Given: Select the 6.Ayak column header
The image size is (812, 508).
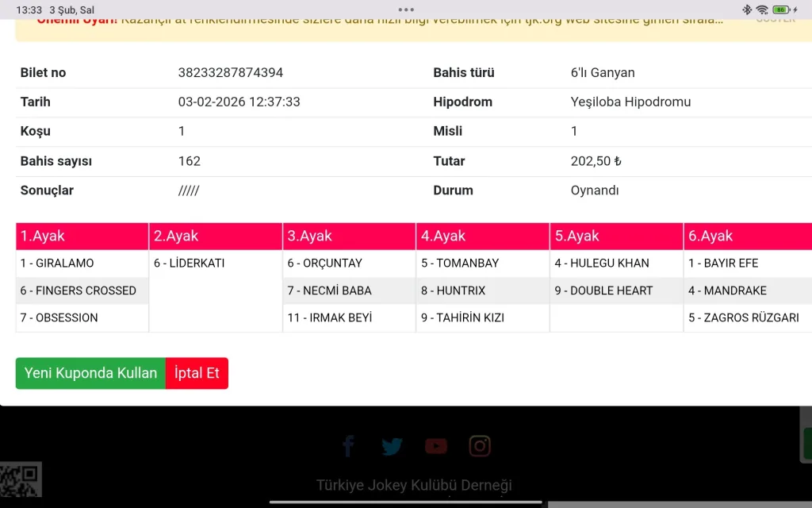Looking at the screenshot, I should (747, 236).
